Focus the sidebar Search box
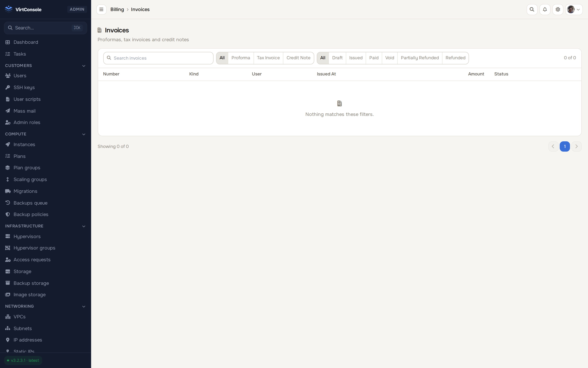The image size is (588, 368). 45,28
